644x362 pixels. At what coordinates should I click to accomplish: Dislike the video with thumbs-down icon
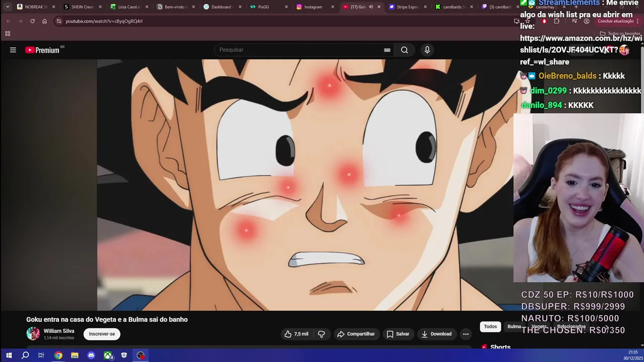[x=321, y=334]
